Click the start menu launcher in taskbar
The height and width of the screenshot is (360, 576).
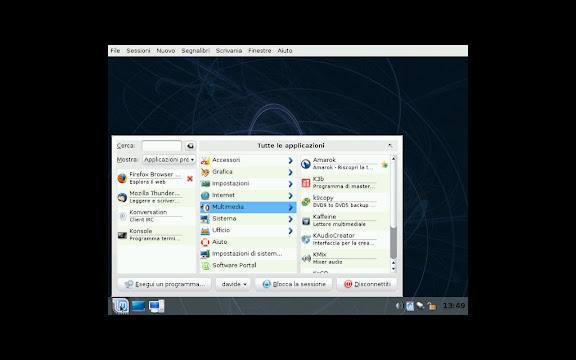pyautogui.click(x=120, y=306)
